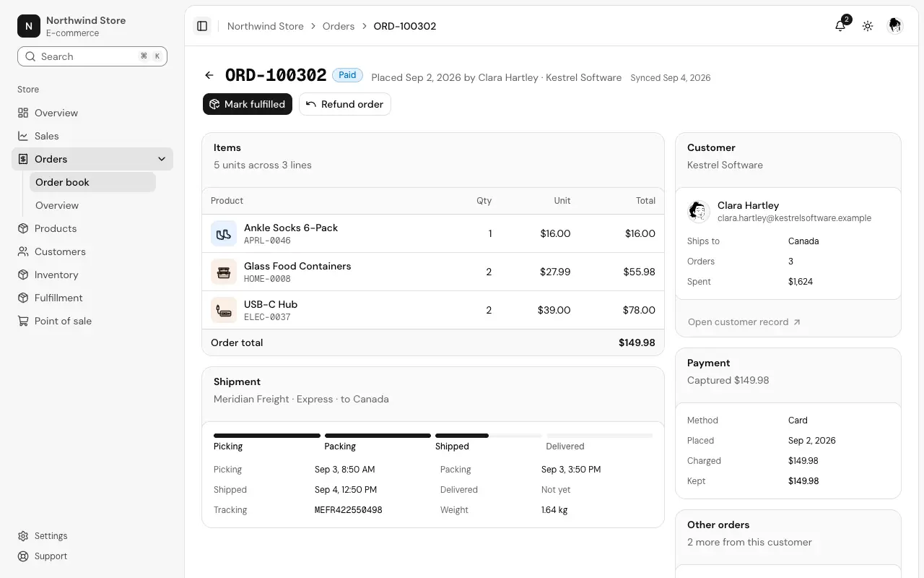924x578 pixels.
Task: Go back with the arrow beside ORD-100302
Action: (209, 75)
